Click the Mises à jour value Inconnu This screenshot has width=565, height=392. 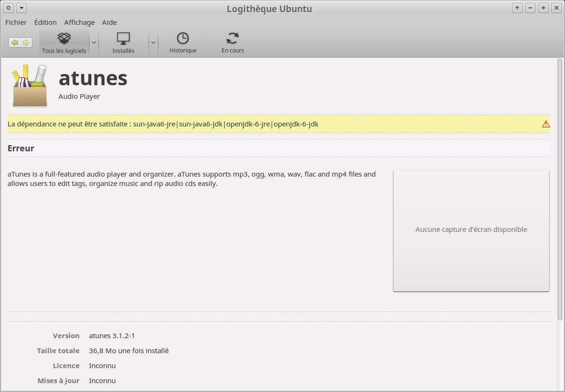[x=102, y=381]
